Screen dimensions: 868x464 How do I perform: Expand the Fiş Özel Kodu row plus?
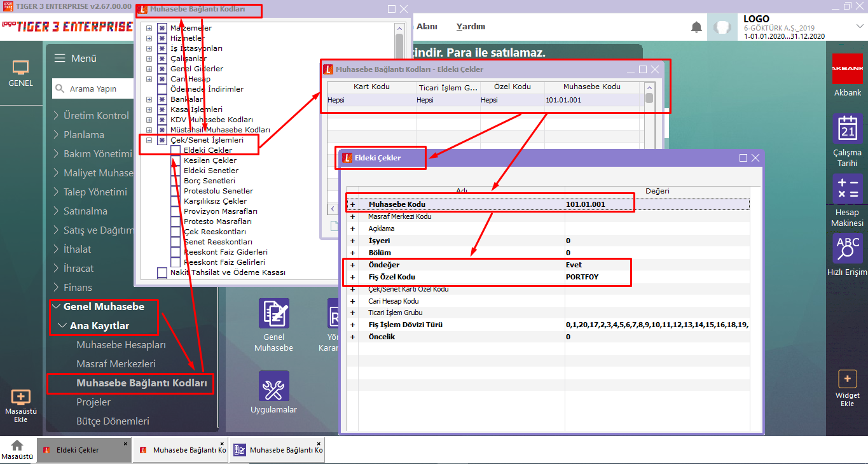coord(352,277)
